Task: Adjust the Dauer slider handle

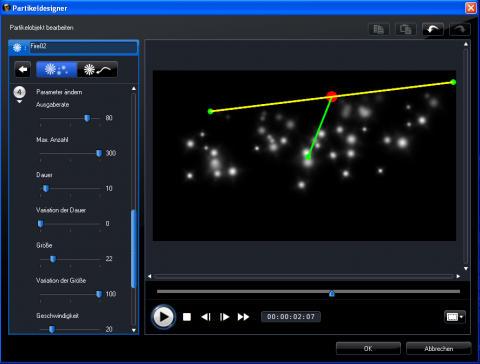Action: (x=46, y=188)
